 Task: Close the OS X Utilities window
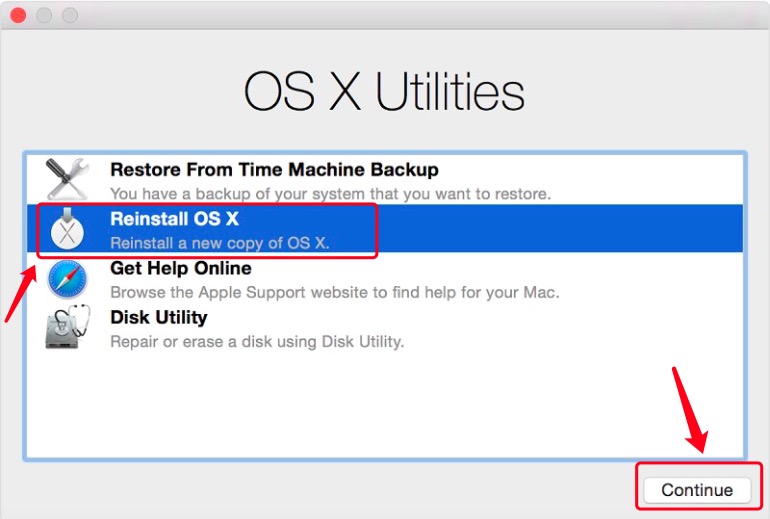[18, 16]
